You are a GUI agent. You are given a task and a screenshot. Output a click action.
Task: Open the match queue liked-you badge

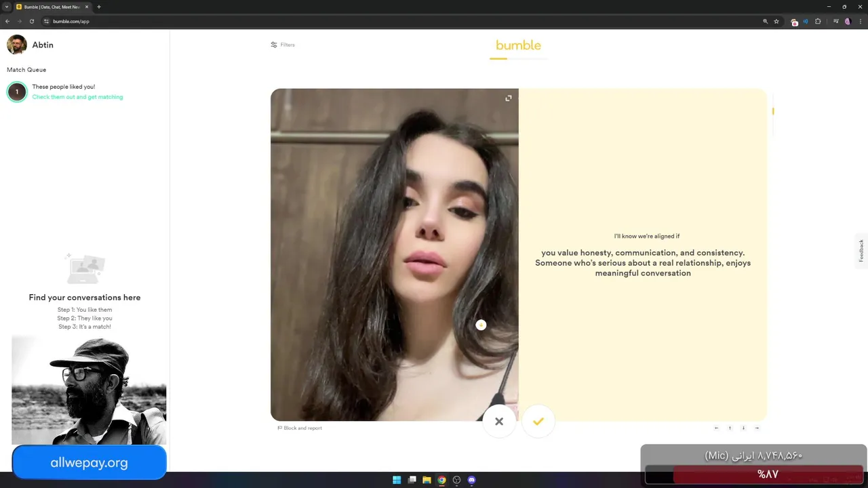click(17, 91)
